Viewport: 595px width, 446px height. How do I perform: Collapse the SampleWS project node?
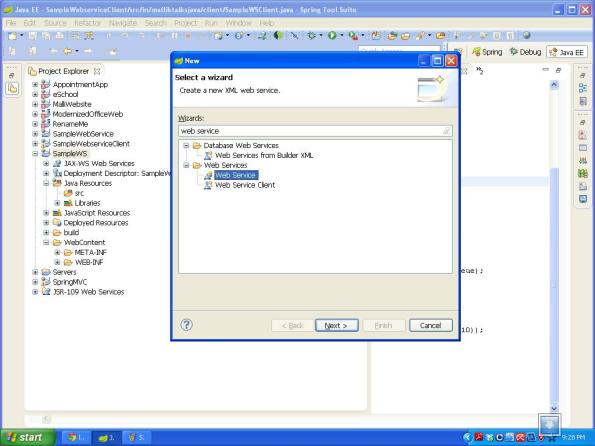[35, 153]
